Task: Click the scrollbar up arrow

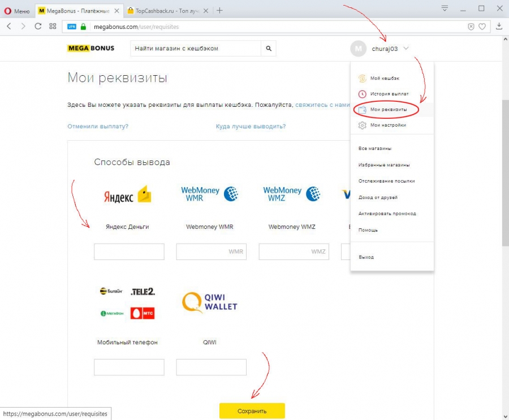Action: coord(506,39)
